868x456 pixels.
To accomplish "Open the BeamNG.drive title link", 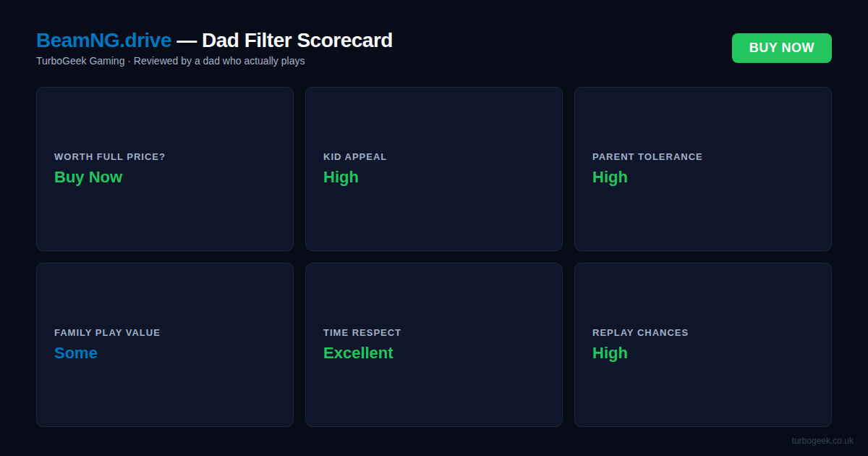I will click(103, 41).
